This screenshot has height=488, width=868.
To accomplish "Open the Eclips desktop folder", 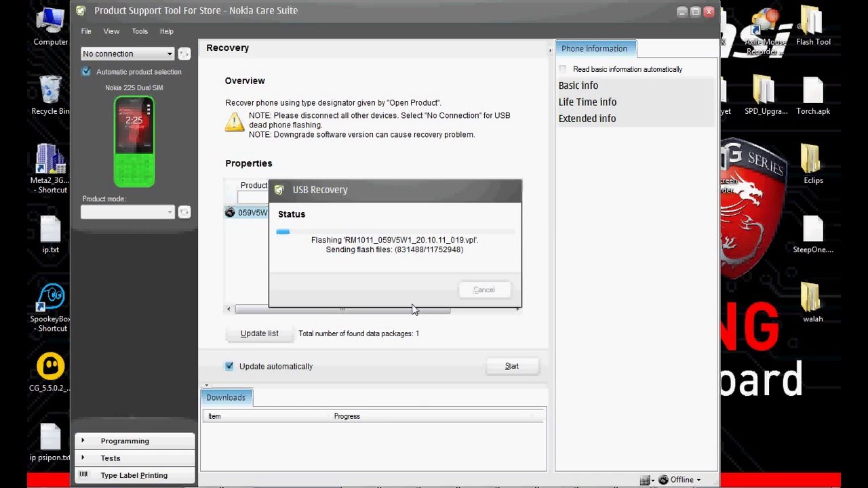I will [813, 164].
